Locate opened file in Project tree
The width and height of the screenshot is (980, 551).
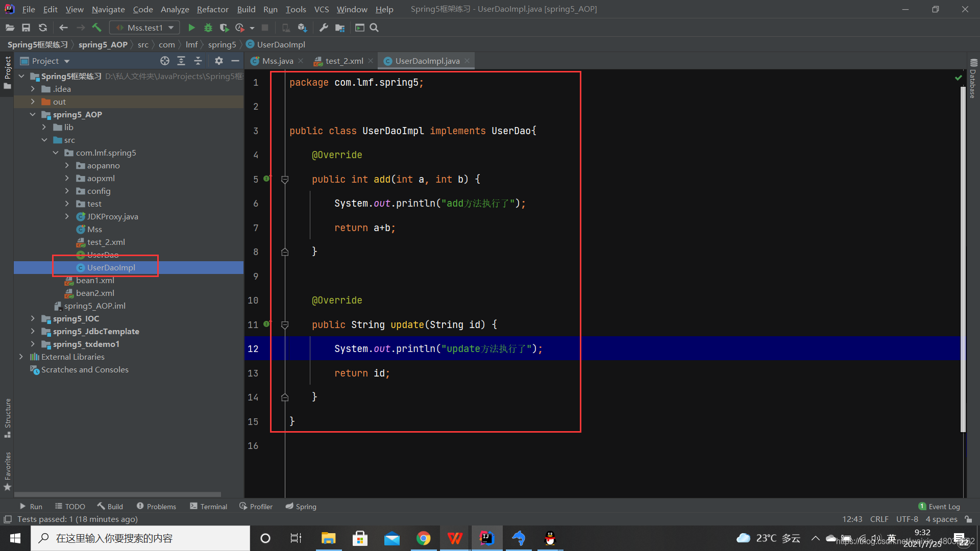164,61
